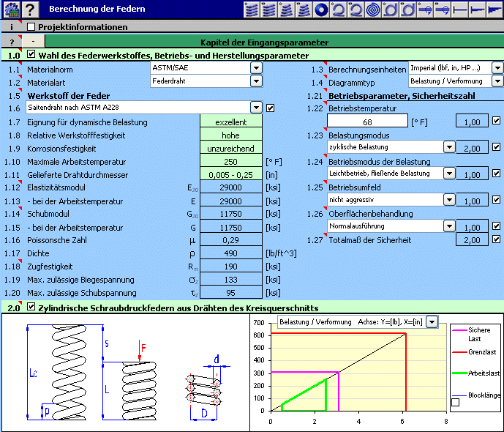Toggle the Betriebsumfeld checkbox

click(x=496, y=200)
